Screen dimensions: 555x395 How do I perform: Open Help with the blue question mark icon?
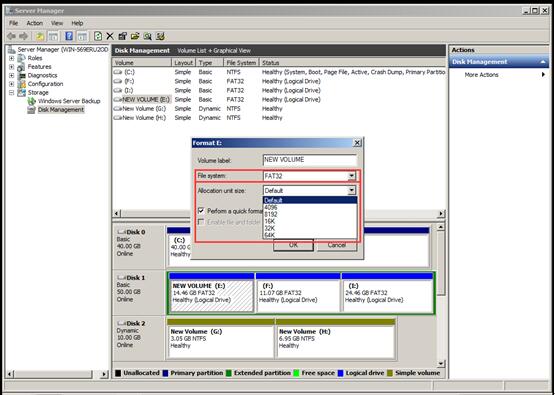69,36
